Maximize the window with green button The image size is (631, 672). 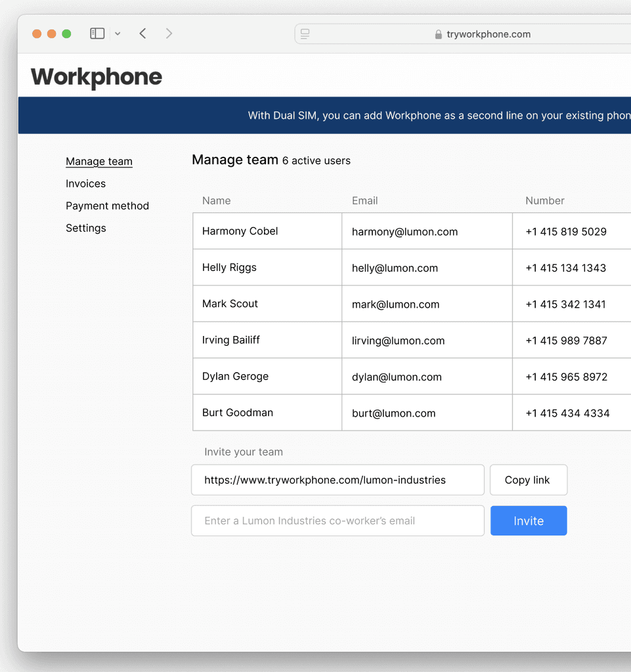pyautogui.click(x=66, y=34)
